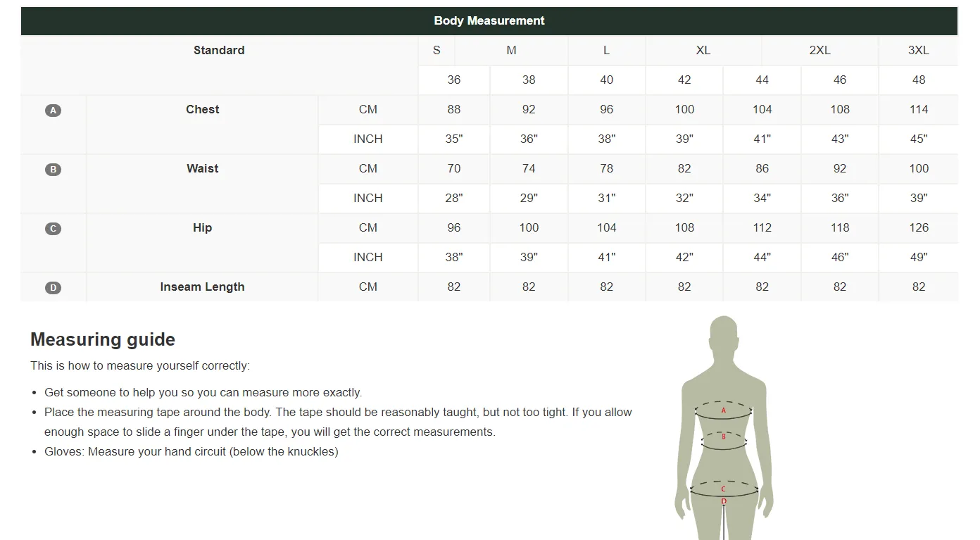Image resolution: width=980 pixels, height=540 pixels.
Task: Click the red D marker on the body figure
Action: pyautogui.click(x=724, y=501)
